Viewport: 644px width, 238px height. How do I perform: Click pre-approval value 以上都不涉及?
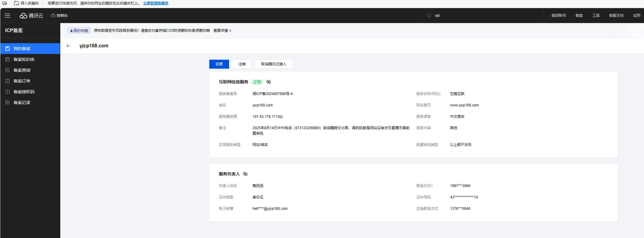pyautogui.click(x=461, y=145)
